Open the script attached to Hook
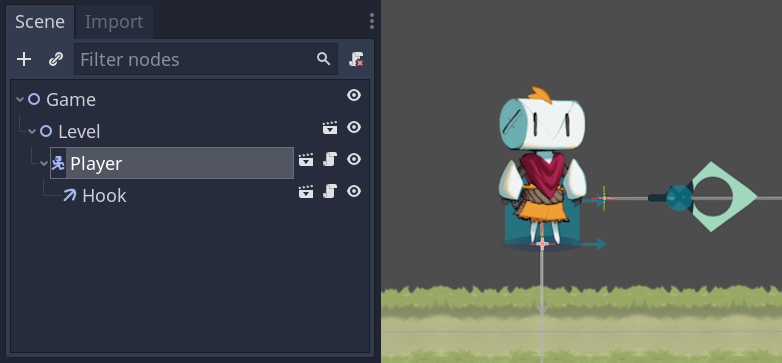The width and height of the screenshot is (782, 363). pos(330,191)
